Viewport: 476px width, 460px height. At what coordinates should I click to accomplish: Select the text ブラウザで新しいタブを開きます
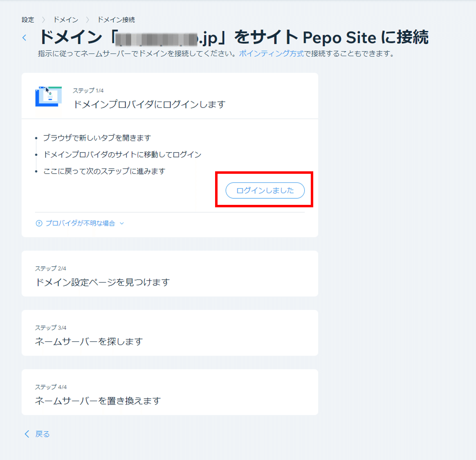pyautogui.click(x=97, y=138)
